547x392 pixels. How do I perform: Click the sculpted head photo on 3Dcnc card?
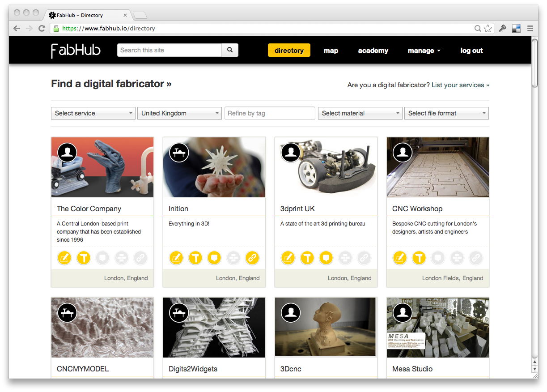tap(326, 327)
